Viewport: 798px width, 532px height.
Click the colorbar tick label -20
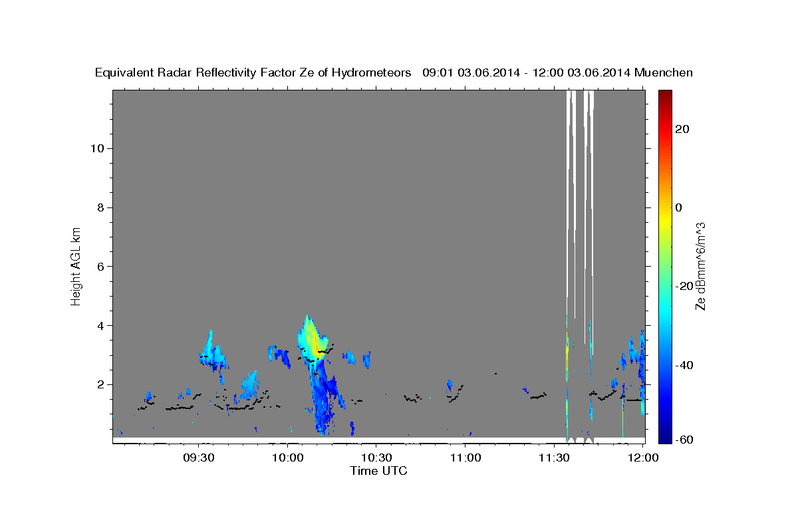(x=684, y=286)
